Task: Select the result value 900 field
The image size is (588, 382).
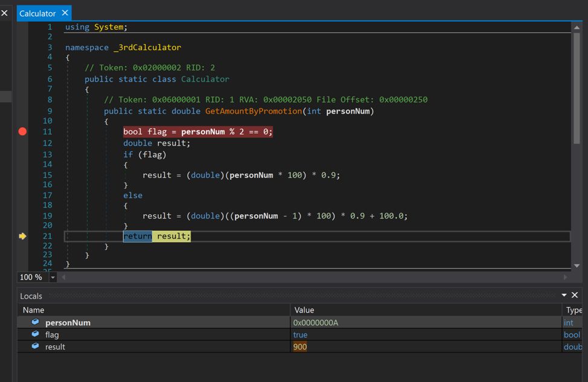Action: click(300, 347)
